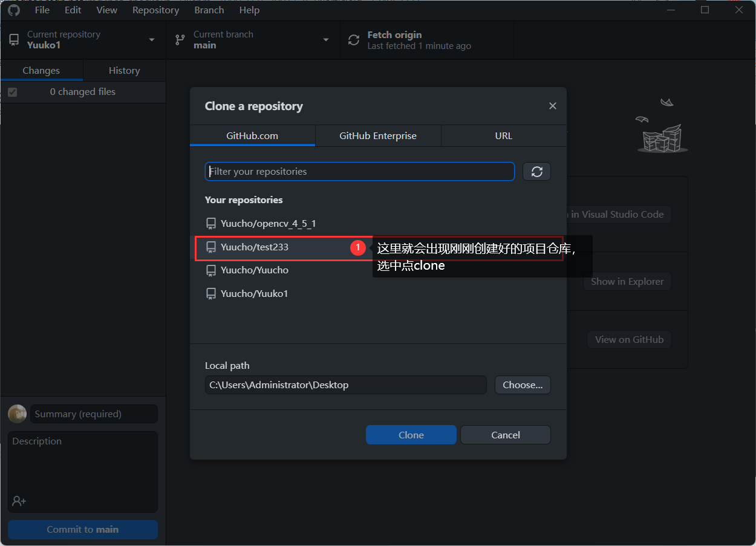This screenshot has width=756, height=546.
Task: Click the Commit to main button
Action: click(x=83, y=529)
